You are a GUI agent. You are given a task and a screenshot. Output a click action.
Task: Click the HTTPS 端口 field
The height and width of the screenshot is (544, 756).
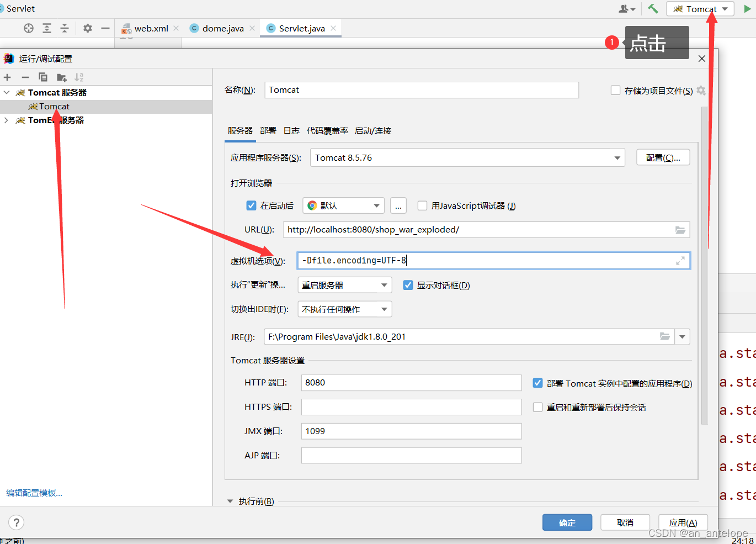pyautogui.click(x=411, y=407)
